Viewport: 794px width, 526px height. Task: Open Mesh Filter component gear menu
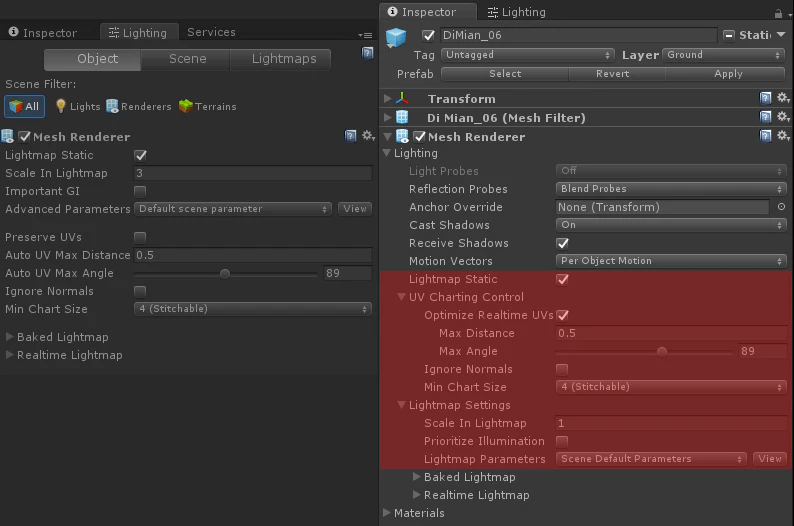pyautogui.click(x=783, y=117)
